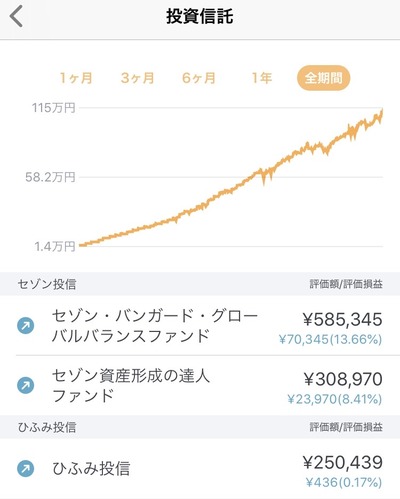Tap the ¥250,439 valuation amount
400x499 pixels.
343,462
